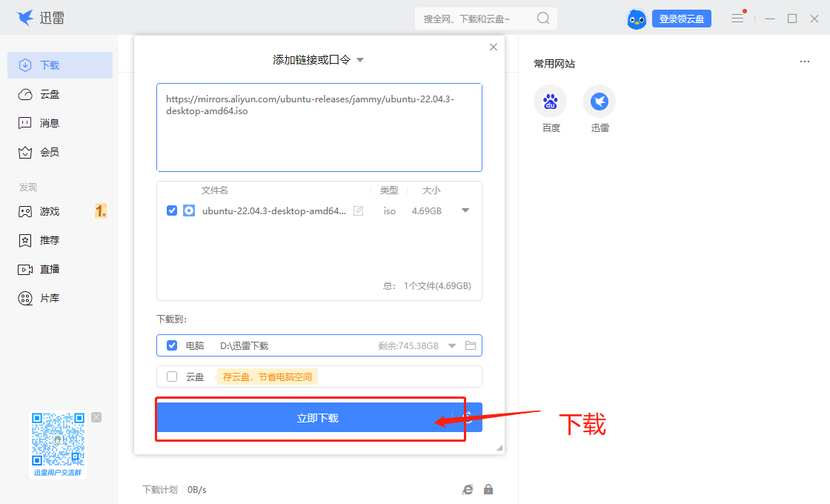Open the hamburger main menu icon
This screenshot has width=830, height=504.
click(x=737, y=19)
